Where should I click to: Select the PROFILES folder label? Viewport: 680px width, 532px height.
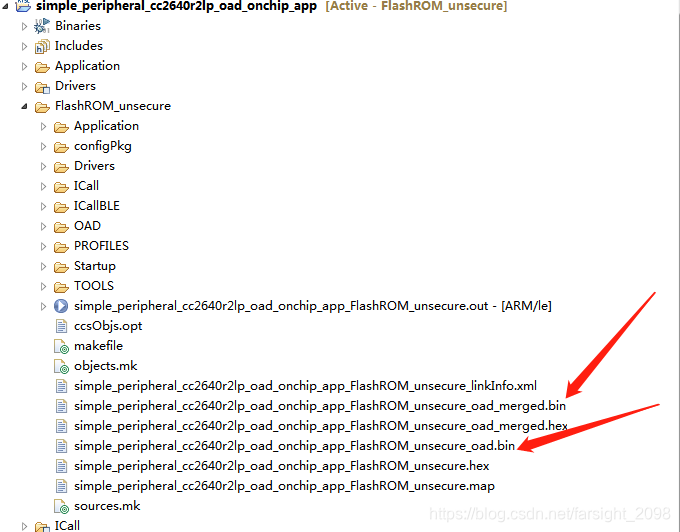101,246
